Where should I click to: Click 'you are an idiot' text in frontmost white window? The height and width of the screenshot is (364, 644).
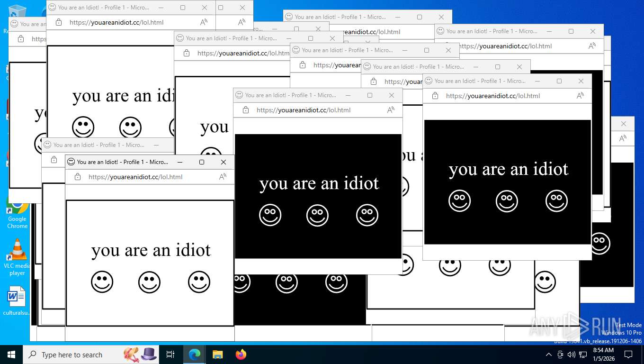coord(151,250)
